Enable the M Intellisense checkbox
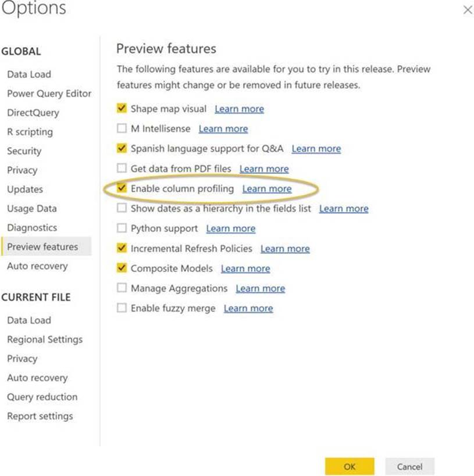The height and width of the screenshot is (476, 474). (122, 128)
